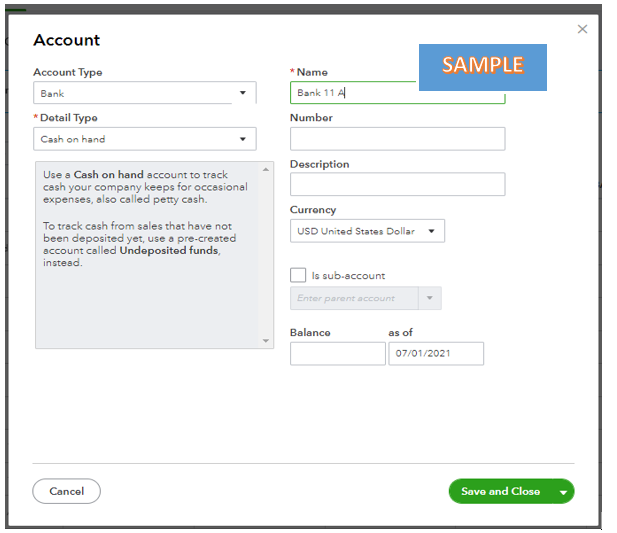Close the Account dialog with the X

point(583,30)
